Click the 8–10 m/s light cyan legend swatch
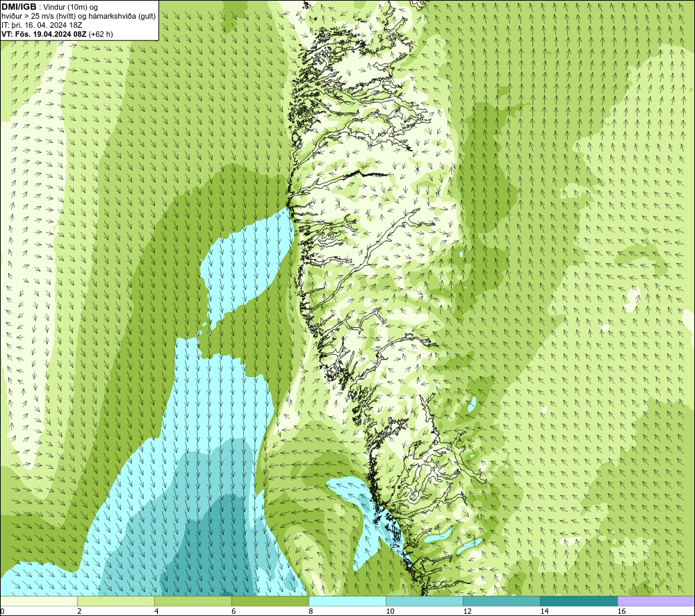 coord(347,601)
